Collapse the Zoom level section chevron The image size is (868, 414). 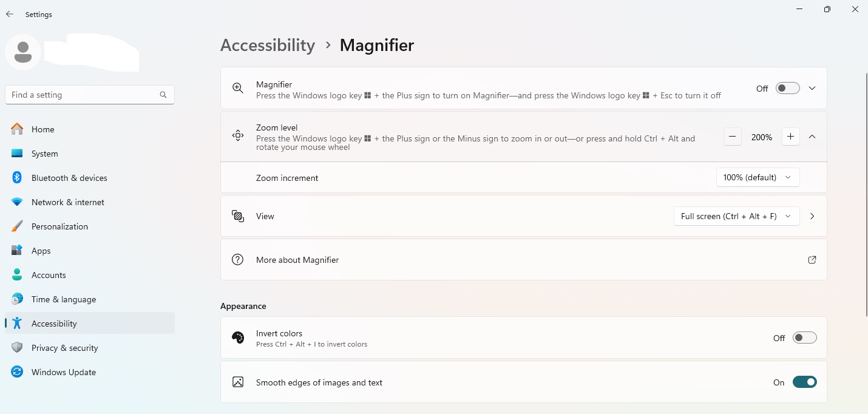(812, 137)
